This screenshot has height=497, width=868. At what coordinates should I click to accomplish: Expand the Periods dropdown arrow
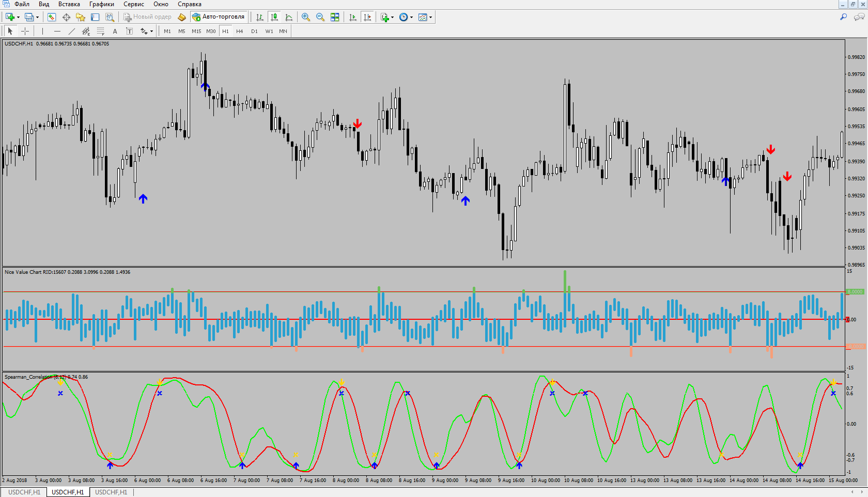tap(411, 17)
